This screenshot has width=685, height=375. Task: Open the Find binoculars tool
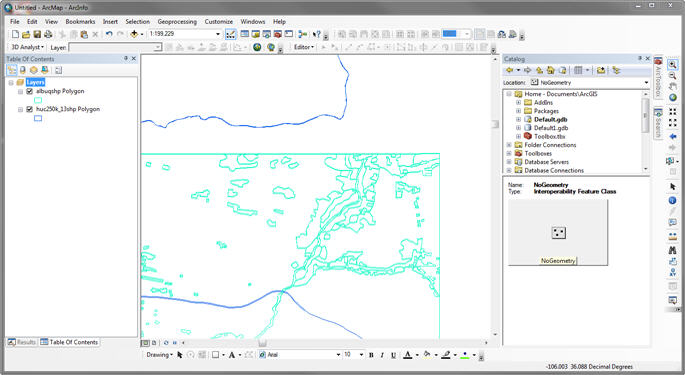click(672, 250)
